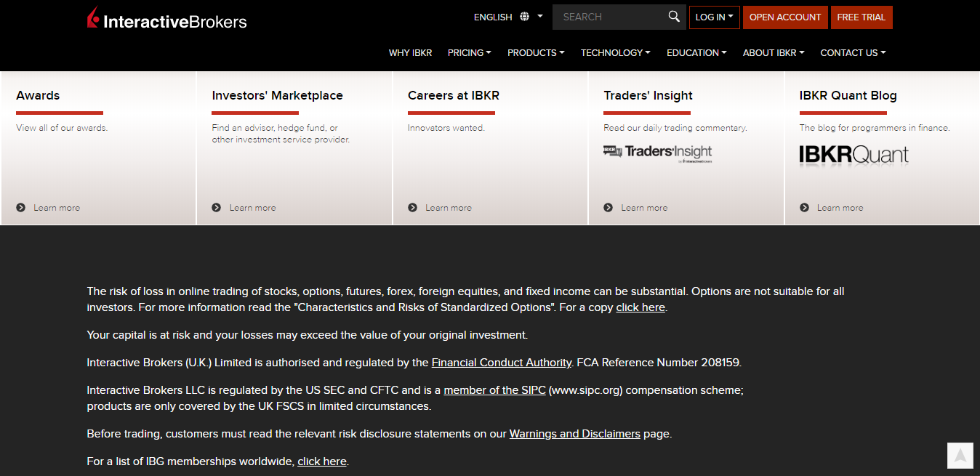
Task: Click arrow icon in Traders' Insight card
Action: coord(608,208)
